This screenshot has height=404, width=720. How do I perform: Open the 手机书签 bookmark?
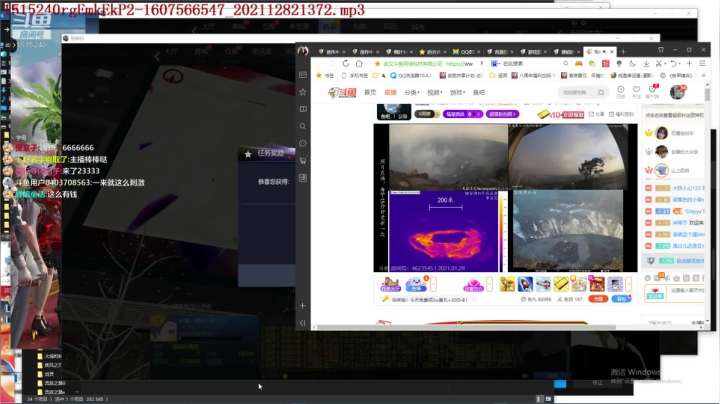[355, 75]
